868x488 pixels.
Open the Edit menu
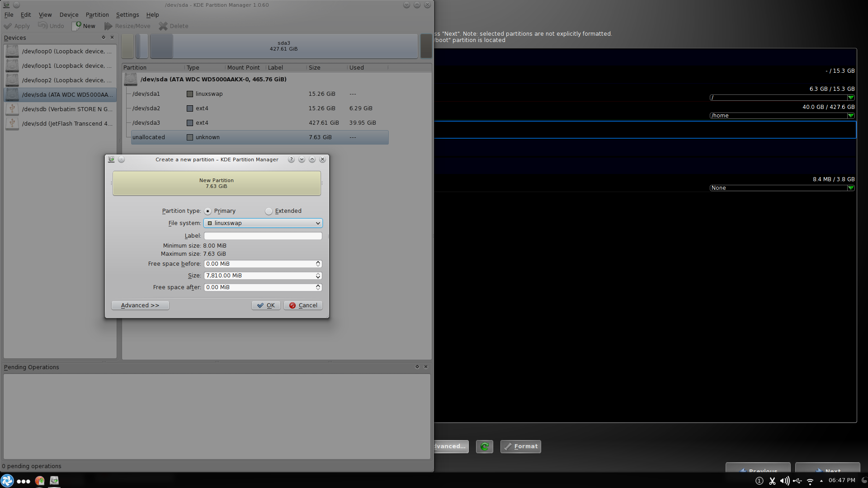tap(26, 15)
